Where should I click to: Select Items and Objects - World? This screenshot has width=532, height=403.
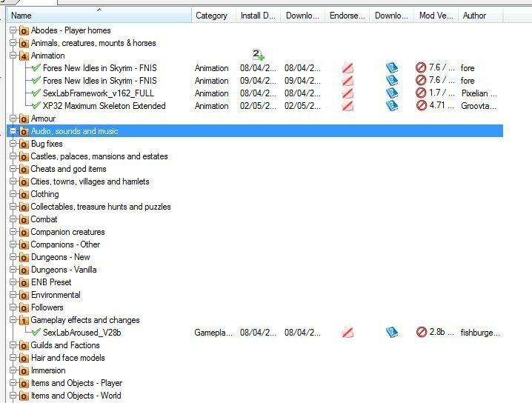[76, 396]
